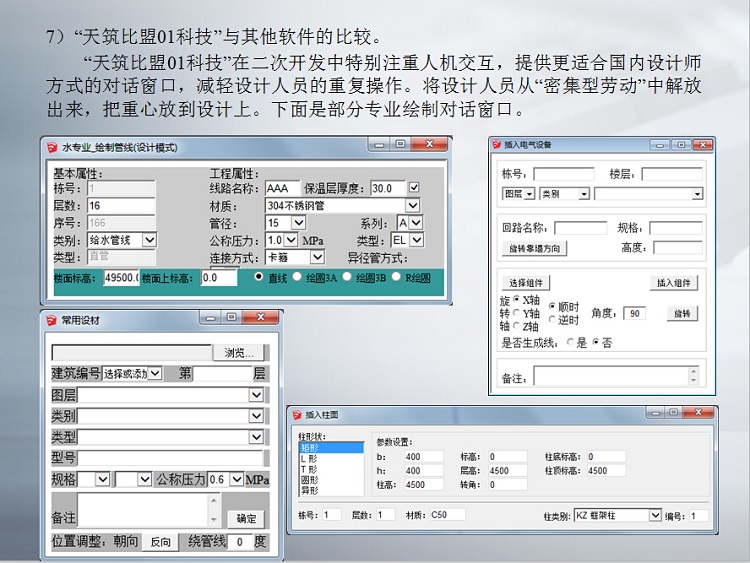The width and height of the screenshot is (750, 563).
Task: Click the 旋转靠墙方向 button
Action: [534, 249]
